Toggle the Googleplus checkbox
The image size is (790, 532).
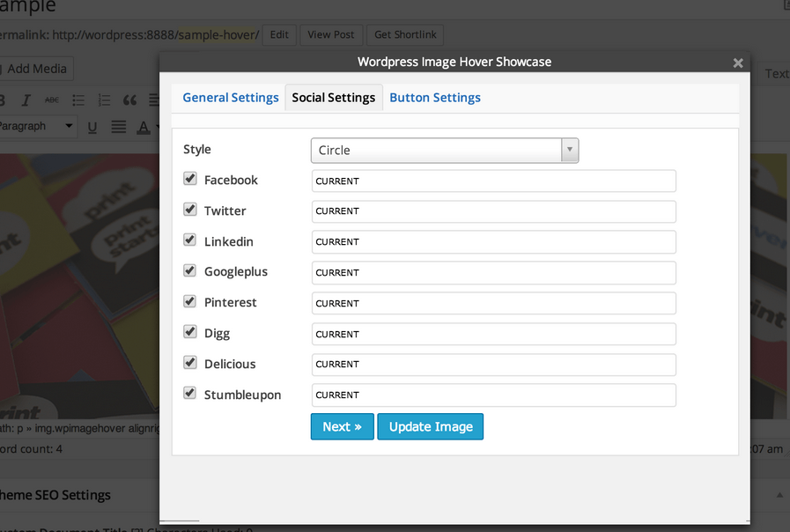[x=190, y=270]
